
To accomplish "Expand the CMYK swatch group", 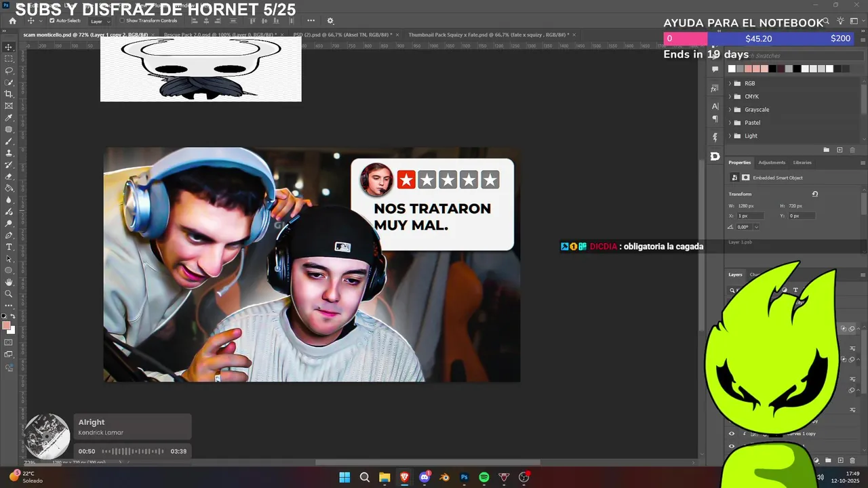I will tap(730, 96).
